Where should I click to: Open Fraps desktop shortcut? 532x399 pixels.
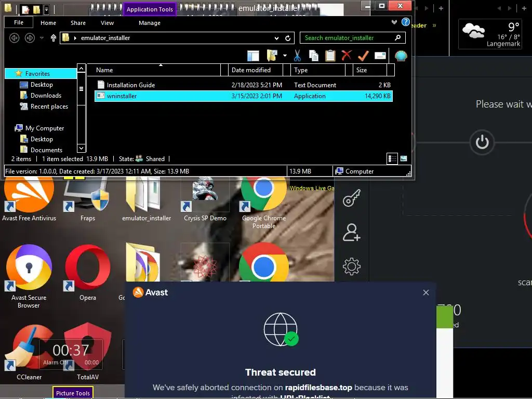coord(87,200)
